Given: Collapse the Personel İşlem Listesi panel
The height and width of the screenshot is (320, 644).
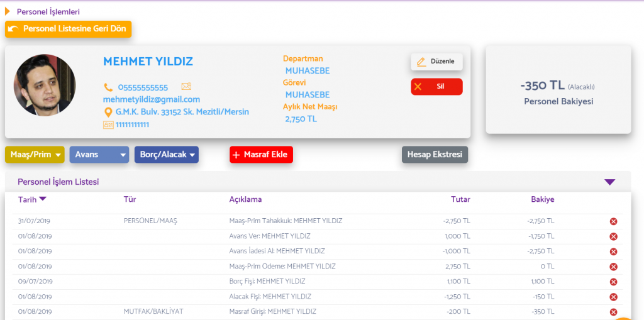Looking at the screenshot, I should point(609,182).
